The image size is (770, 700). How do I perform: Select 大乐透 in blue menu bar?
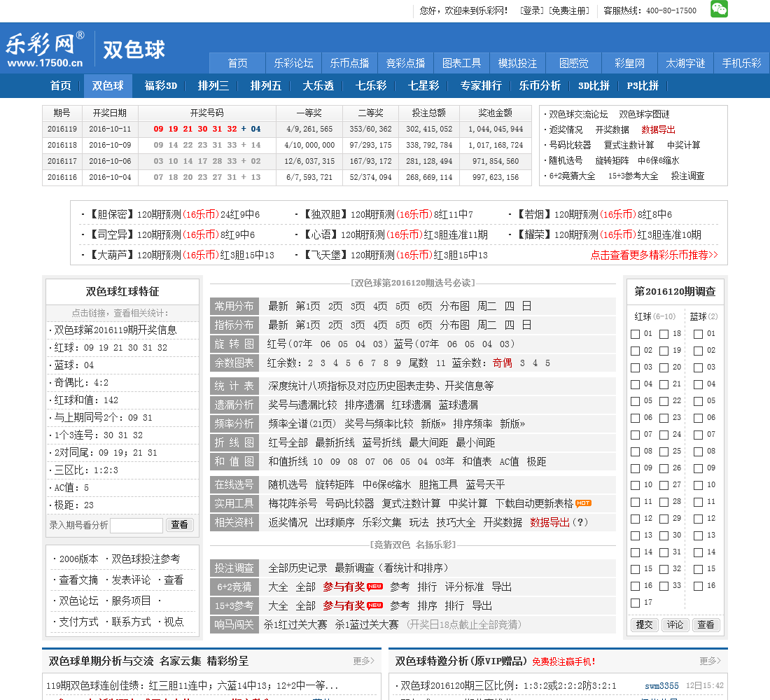click(318, 85)
